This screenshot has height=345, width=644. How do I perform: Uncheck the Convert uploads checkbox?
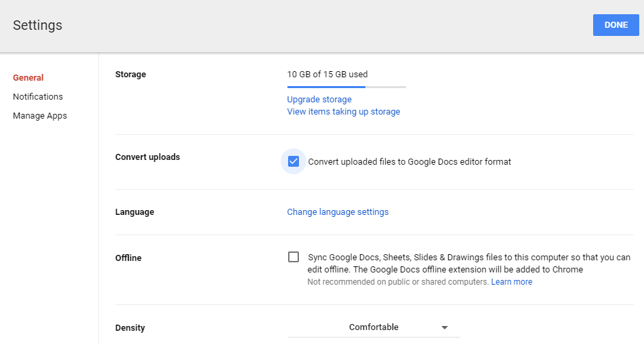[x=294, y=161]
